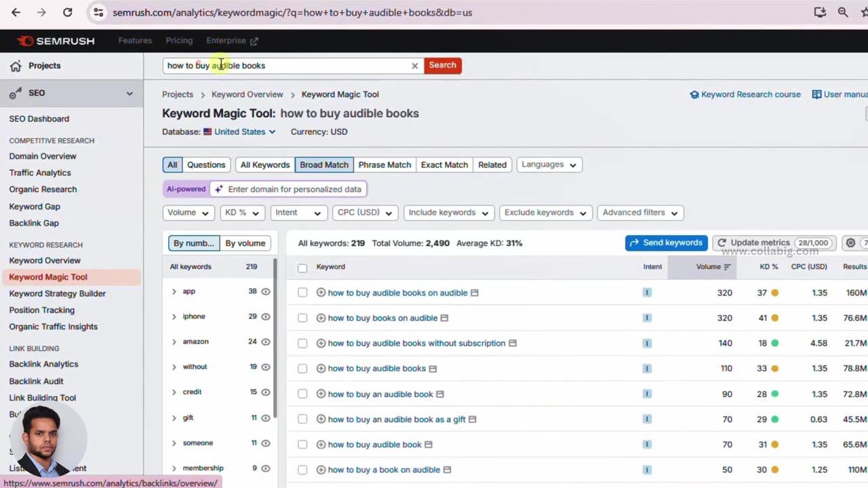Switch to Exact Match tab
Viewport: 868px width, 488px height.
click(x=444, y=165)
